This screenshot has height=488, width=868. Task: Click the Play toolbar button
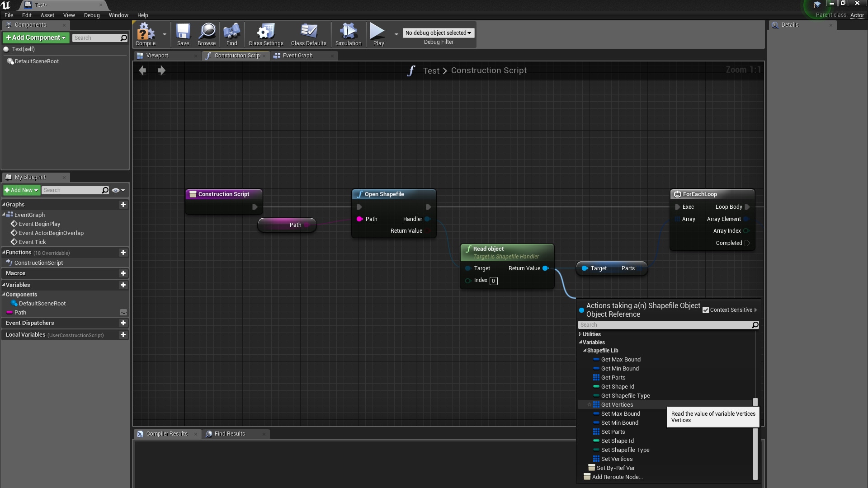click(378, 34)
